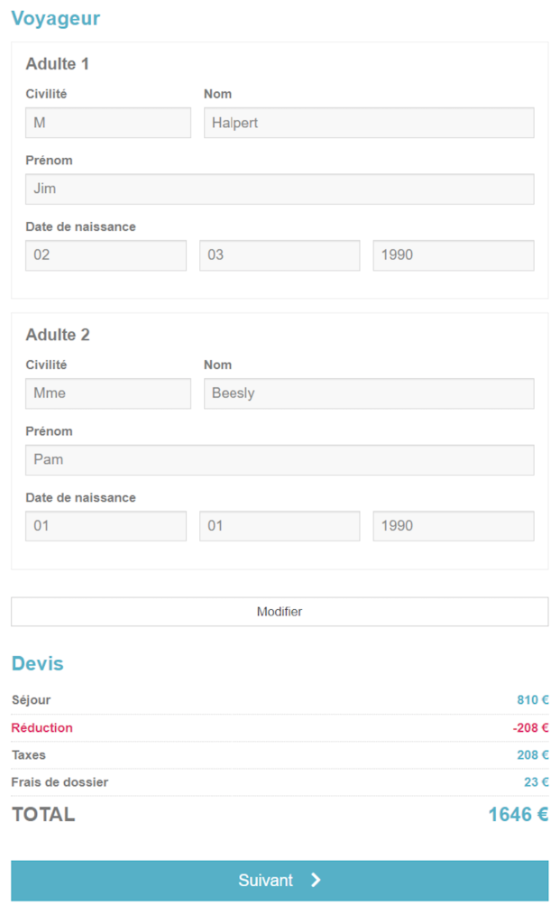Focus Adulte 2 birth year field 1990
Screen dimensions: 560x924
(x=454, y=526)
